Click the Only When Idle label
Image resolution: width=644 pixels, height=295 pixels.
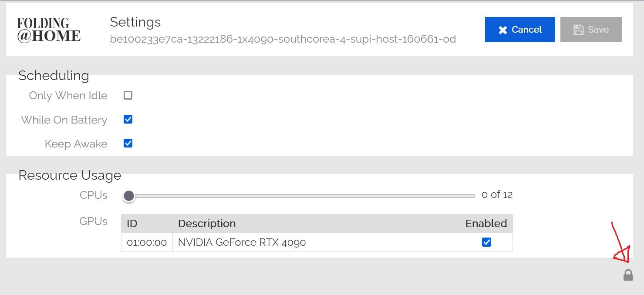[68, 96]
